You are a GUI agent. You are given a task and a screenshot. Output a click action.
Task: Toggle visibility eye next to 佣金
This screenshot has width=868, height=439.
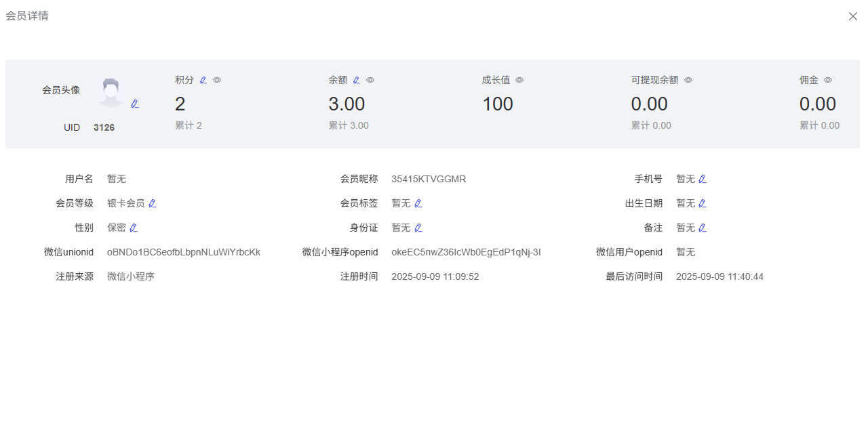point(828,80)
